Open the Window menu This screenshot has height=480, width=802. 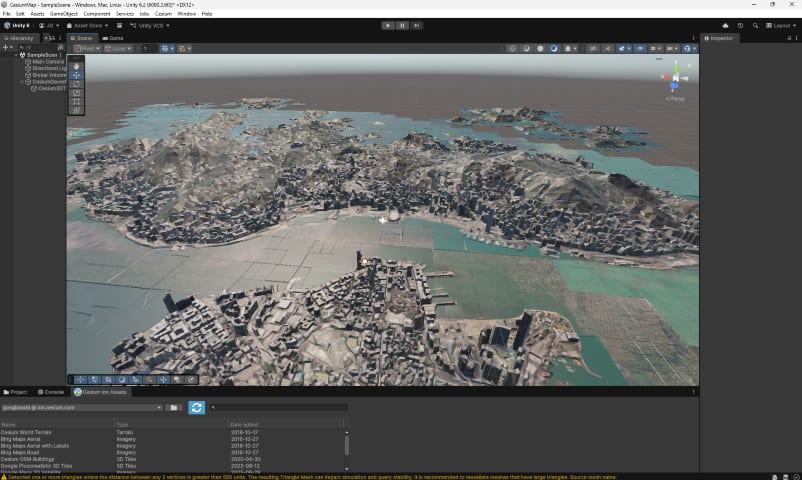click(x=187, y=14)
